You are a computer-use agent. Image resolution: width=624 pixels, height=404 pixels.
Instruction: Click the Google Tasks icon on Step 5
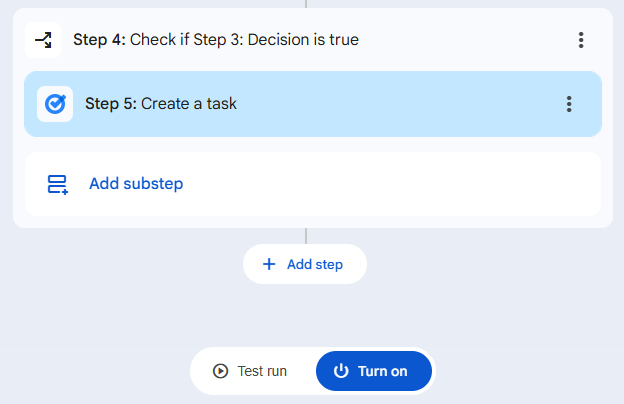coord(55,104)
